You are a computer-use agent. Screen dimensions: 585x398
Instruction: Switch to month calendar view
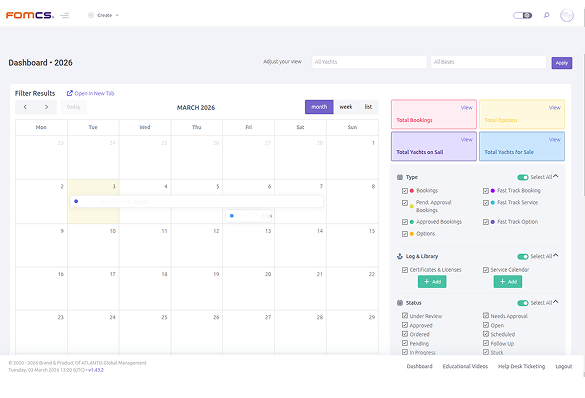(319, 107)
